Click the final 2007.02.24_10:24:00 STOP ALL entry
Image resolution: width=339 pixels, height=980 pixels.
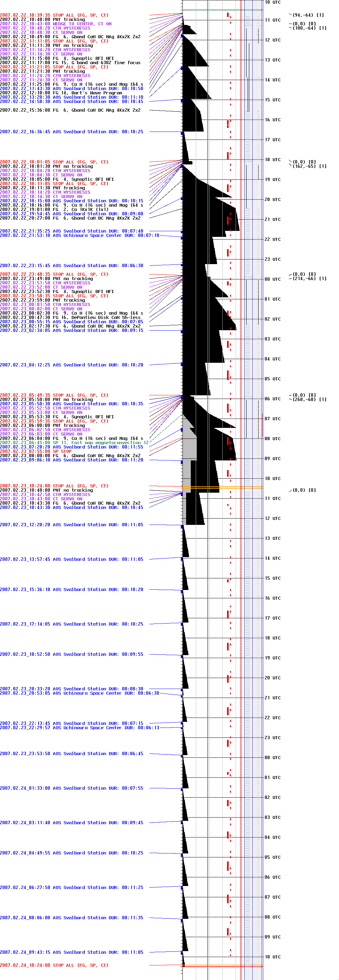pyautogui.click(x=54, y=965)
